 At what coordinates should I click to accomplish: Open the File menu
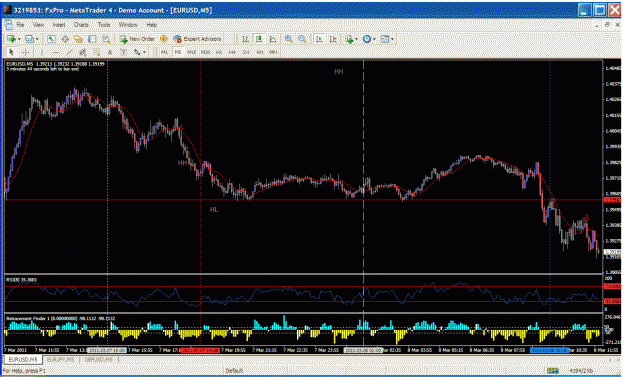[x=20, y=25]
